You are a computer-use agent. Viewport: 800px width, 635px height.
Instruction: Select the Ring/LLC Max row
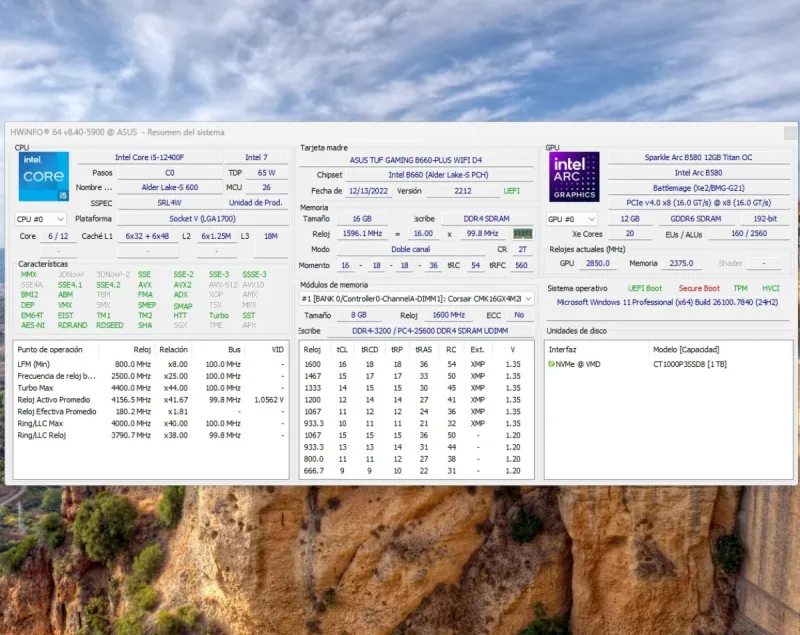(x=151, y=423)
